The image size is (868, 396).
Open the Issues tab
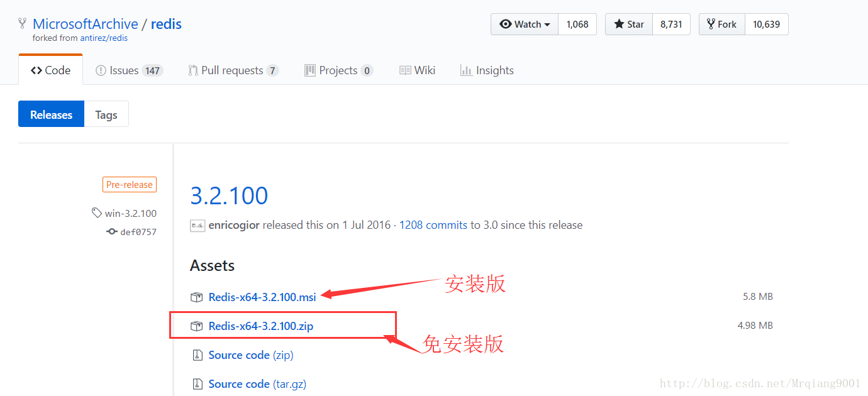pyautogui.click(x=129, y=70)
